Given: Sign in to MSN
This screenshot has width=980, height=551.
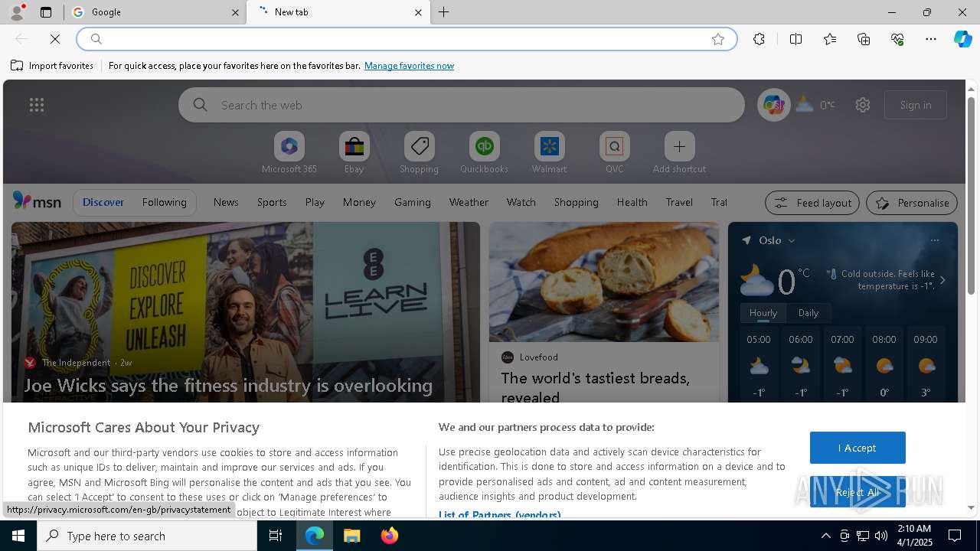Looking at the screenshot, I should click(x=916, y=105).
